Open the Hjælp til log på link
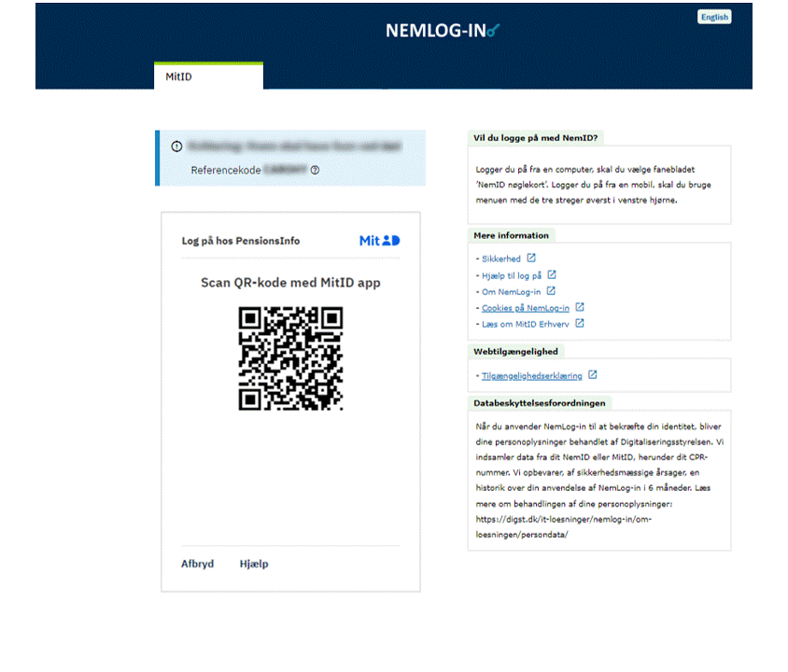Screen dimensions: 788x672 pyautogui.click(x=512, y=275)
